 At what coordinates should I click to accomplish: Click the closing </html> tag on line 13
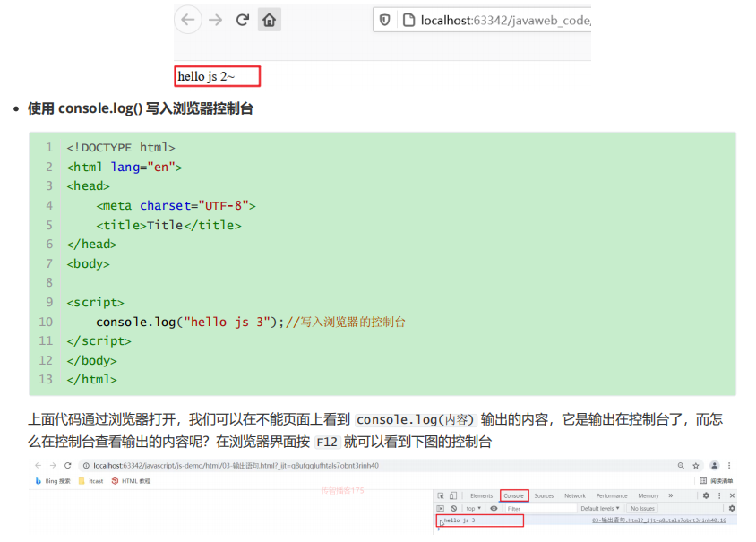click(x=91, y=380)
